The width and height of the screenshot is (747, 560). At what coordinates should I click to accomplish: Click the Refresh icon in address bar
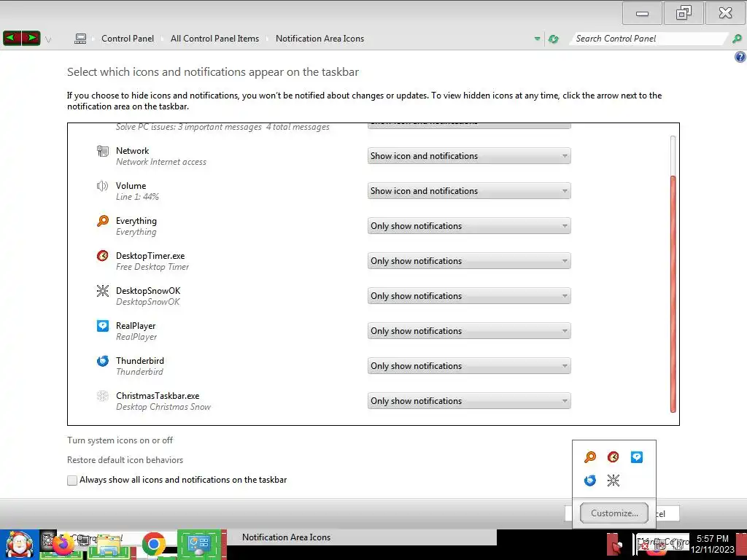554,39
